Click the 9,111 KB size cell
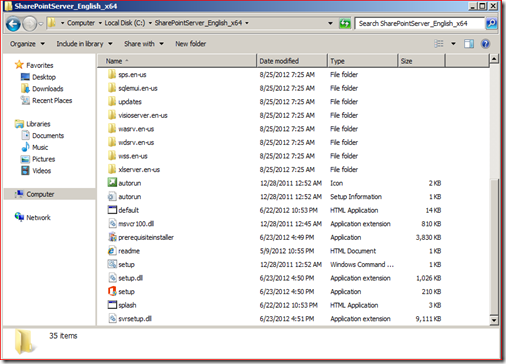Image resolution: width=506 pixels, height=364 pixels. coord(428,319)
